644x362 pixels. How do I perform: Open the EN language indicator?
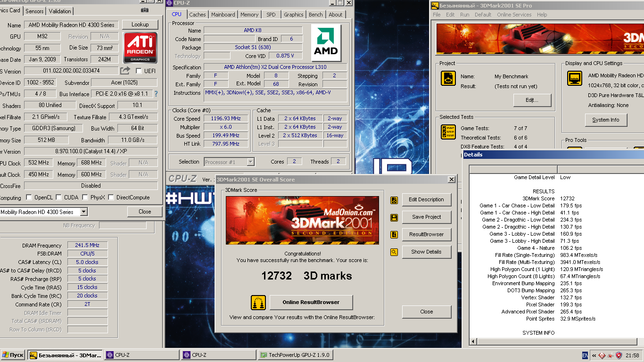[585, 355]
